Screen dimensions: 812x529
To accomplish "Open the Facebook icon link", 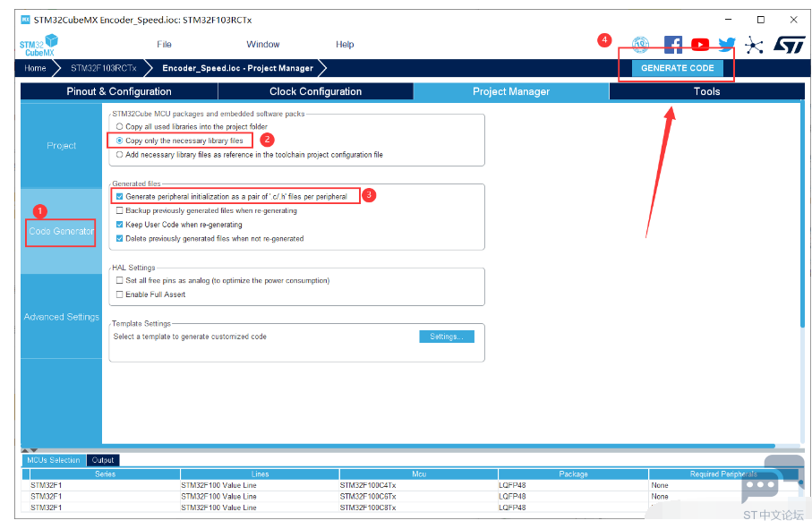I will 672,45.
